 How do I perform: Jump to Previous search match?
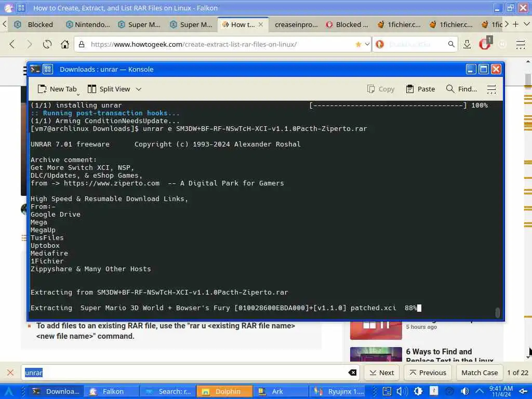point(428,373)
